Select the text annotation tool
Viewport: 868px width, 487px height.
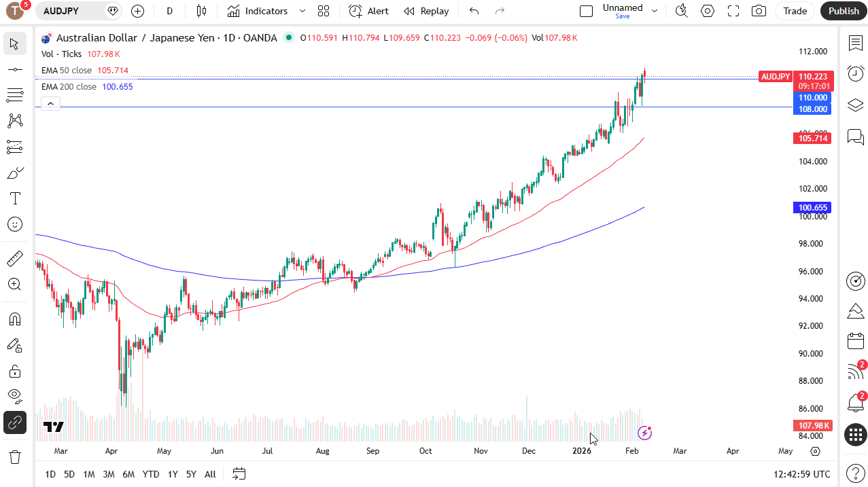[x=14, y=198]
